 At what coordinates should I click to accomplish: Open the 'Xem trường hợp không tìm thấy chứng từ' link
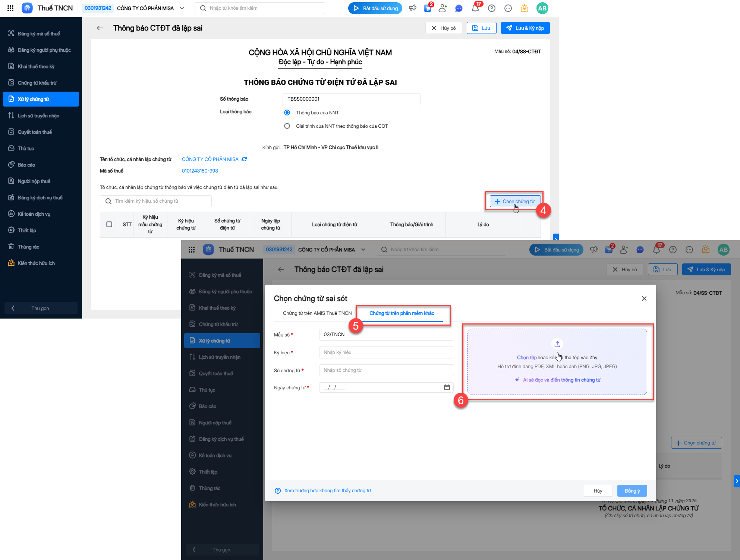point(327,490)
